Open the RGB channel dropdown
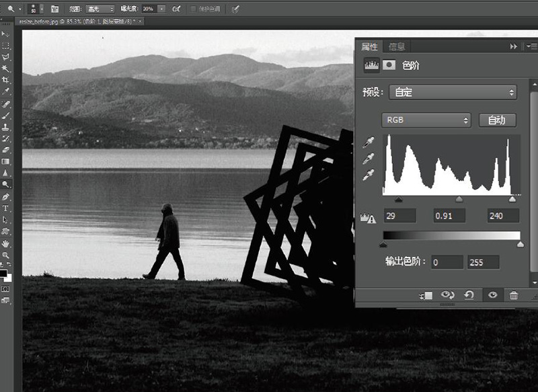Viewport: 538px width, 392px height. [426, 120]
